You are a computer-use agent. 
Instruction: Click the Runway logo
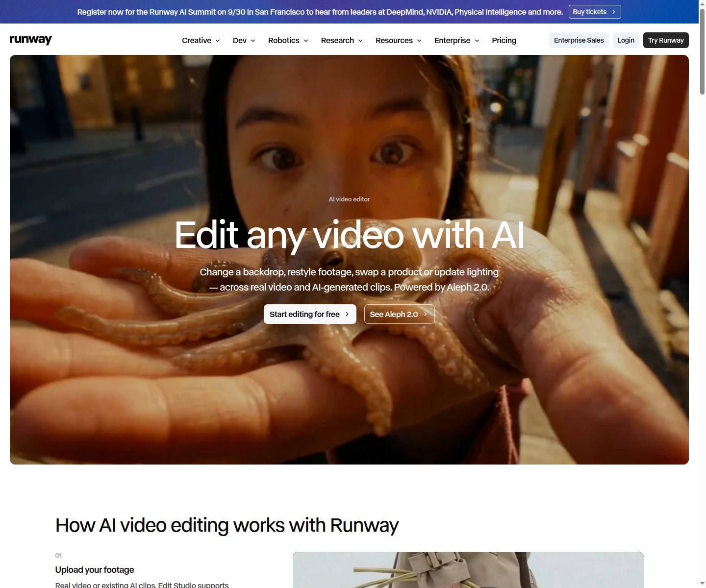[30, 40]
